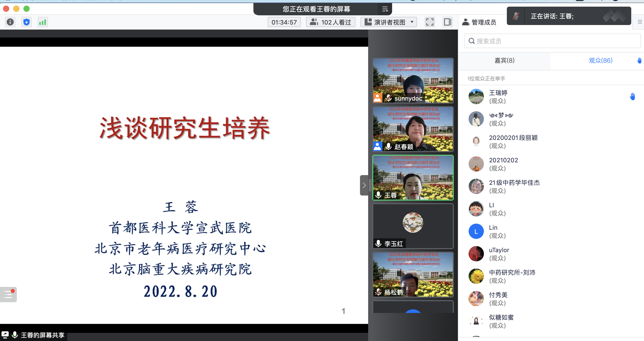
Task: Switch to the 嘉宾(8) tab
Action: (x=504, y=60)
